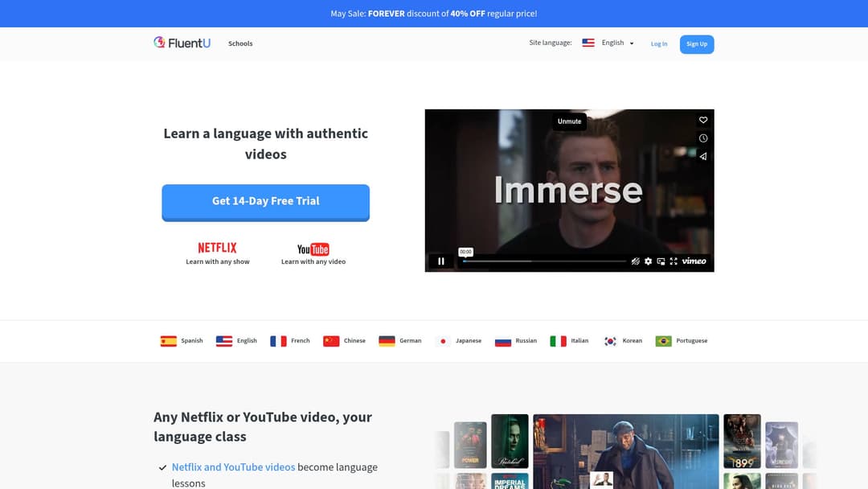Select the Russian flag
Screen dimensions: 868x489
502,341
